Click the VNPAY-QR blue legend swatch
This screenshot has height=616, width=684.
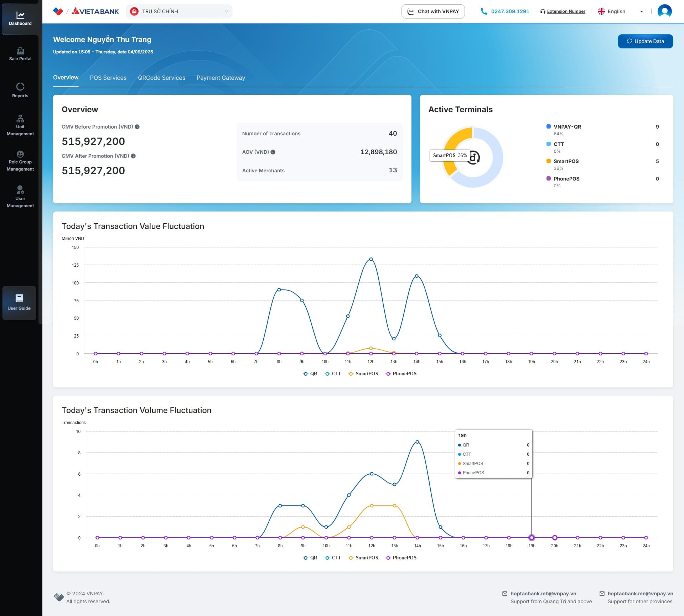coord(548,126)
